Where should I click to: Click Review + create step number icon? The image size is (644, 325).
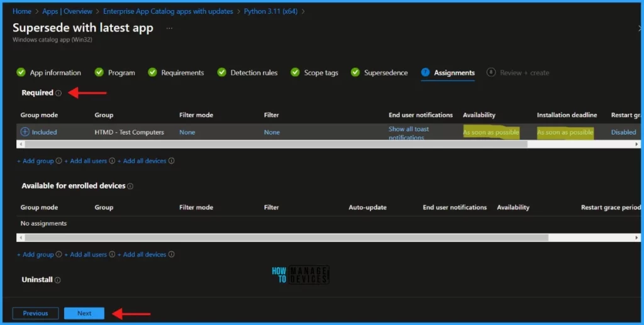tap(491, 72)
